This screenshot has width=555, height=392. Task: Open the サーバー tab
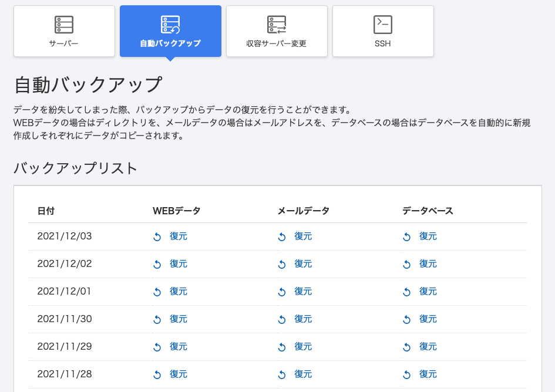(x=64, y=31)
